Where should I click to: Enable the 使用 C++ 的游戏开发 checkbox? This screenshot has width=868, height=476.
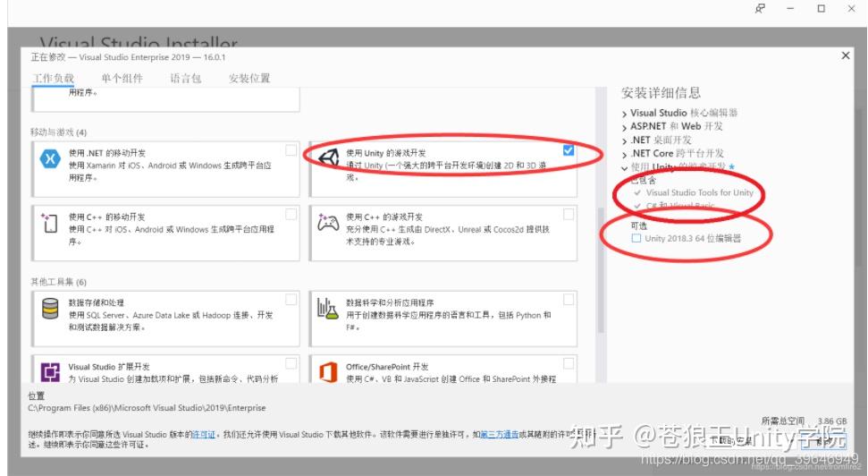[568, 214]
